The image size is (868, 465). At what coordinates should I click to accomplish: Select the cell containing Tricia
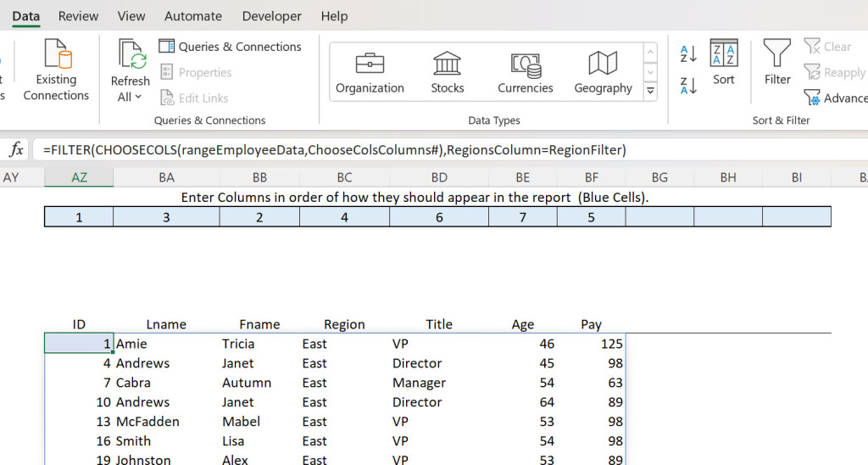(x=259, y=344)
